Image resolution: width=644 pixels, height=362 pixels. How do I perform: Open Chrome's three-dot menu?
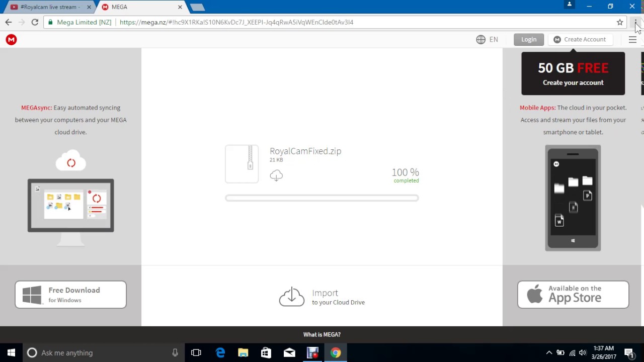tap(635, 22)
